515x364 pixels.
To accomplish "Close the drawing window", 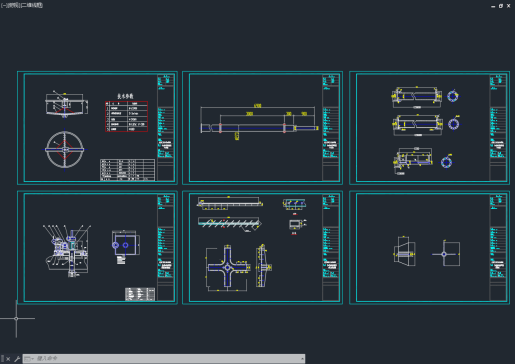I will 509,6.
